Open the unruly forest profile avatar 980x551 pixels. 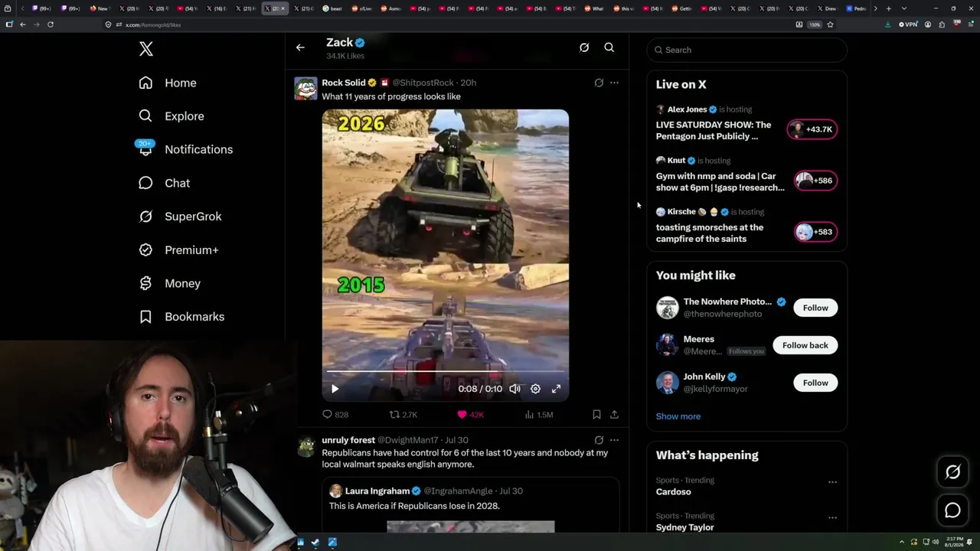point(306,446)
